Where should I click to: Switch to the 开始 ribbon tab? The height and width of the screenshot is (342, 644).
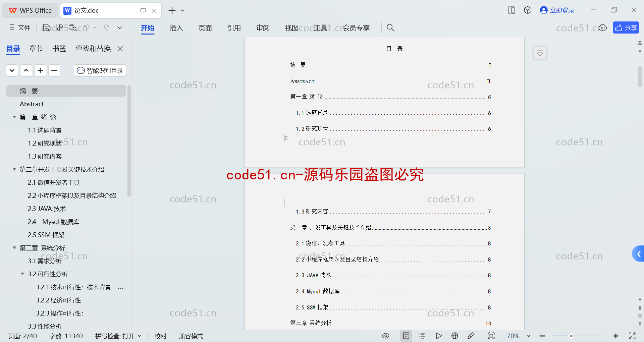click(x=148, y=28)
